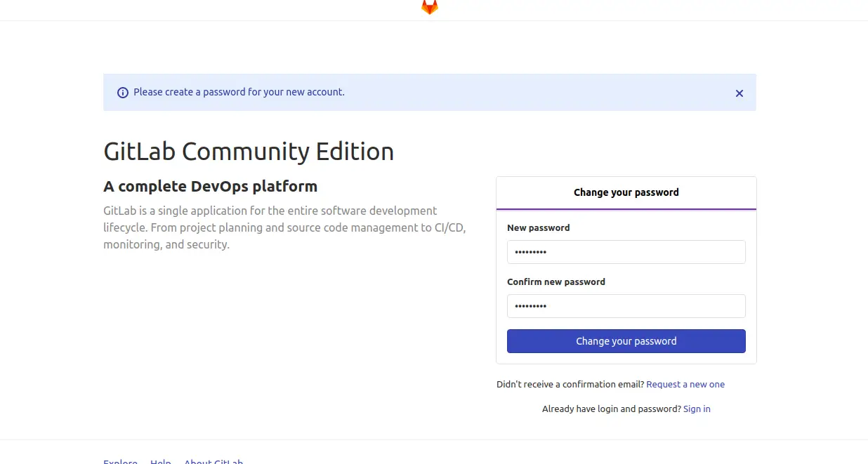Click the Please create a password message
This screenshot has width=868, height=464.
point(239,92)
